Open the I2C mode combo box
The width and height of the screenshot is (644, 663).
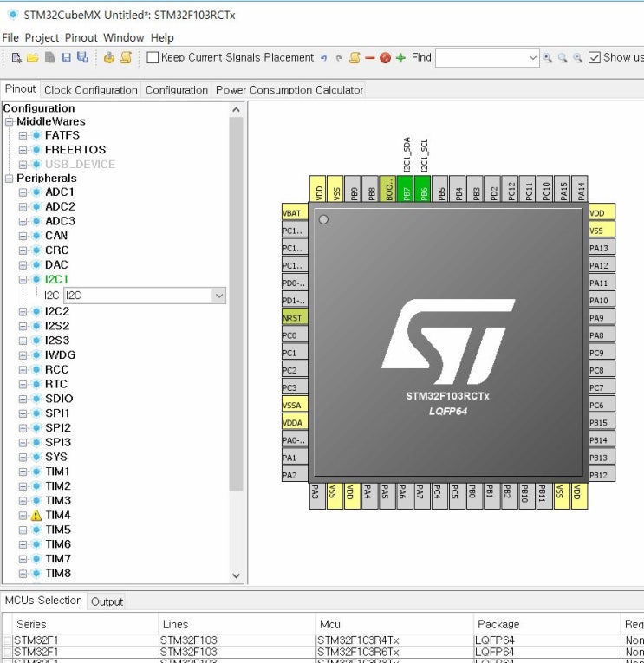[x=145, y=296]
